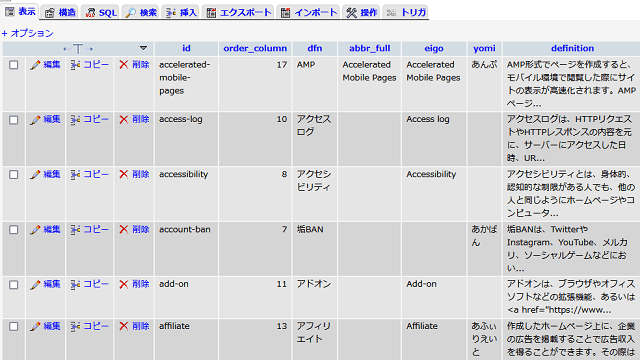Click the copy icon for accelerated-mobile-pages row
This screenshot has width=640, height=360.
click(75, 65)
